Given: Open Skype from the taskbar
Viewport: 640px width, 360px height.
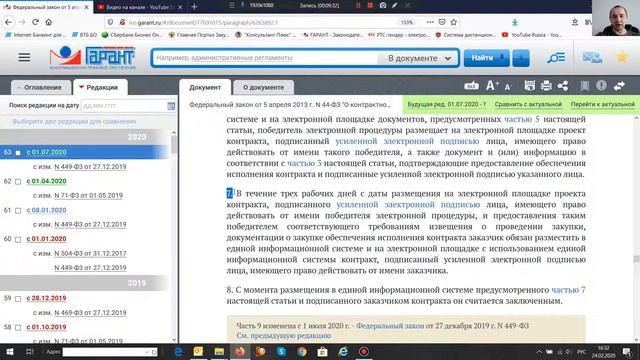Looking at the screenshot, I should (281, 351).
